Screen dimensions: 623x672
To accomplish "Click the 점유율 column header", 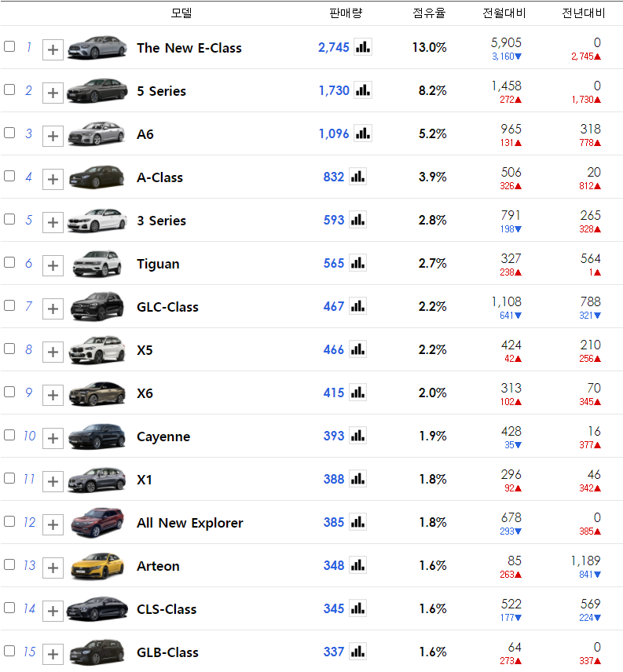I will (429, 13).
